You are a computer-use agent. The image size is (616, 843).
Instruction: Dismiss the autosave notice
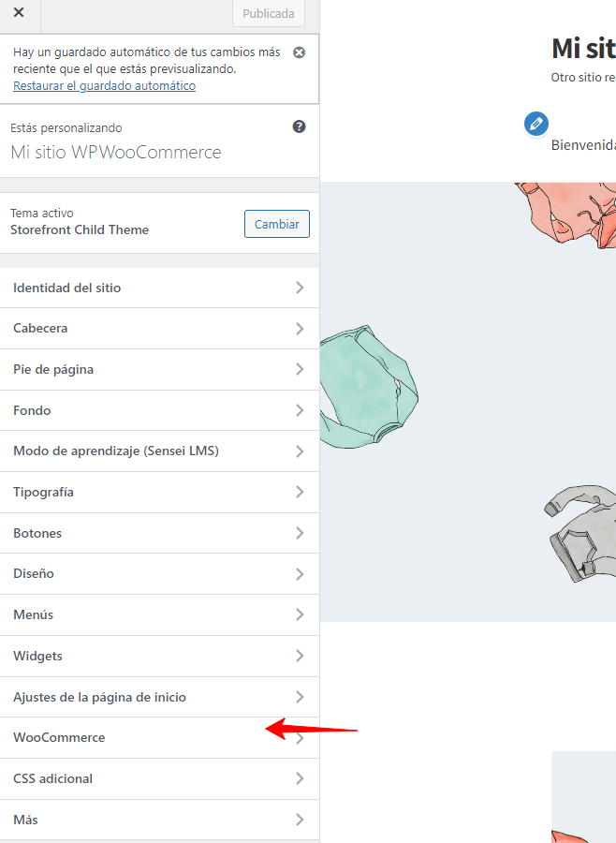(x=299, y=52)
